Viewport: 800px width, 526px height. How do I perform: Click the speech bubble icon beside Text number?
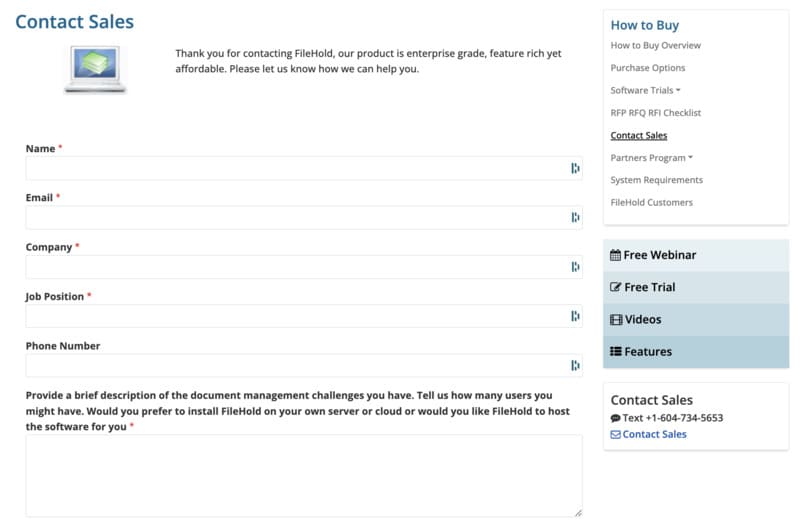(615, 418)
